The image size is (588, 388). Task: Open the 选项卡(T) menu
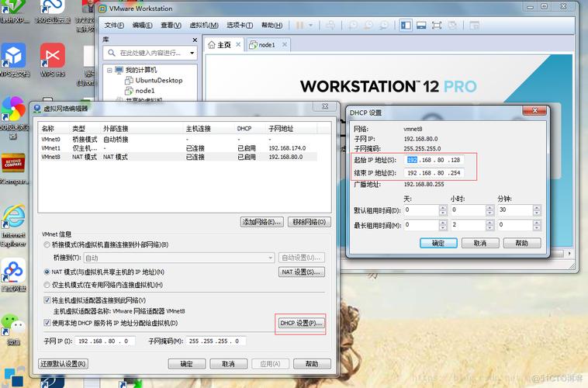click(240, 25)
